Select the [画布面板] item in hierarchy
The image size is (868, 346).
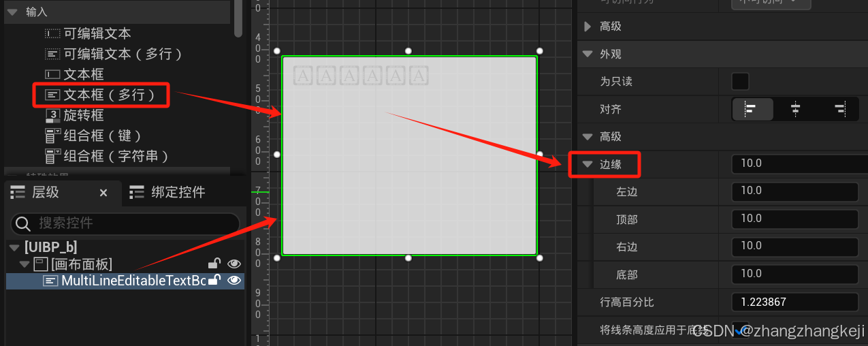82,264
